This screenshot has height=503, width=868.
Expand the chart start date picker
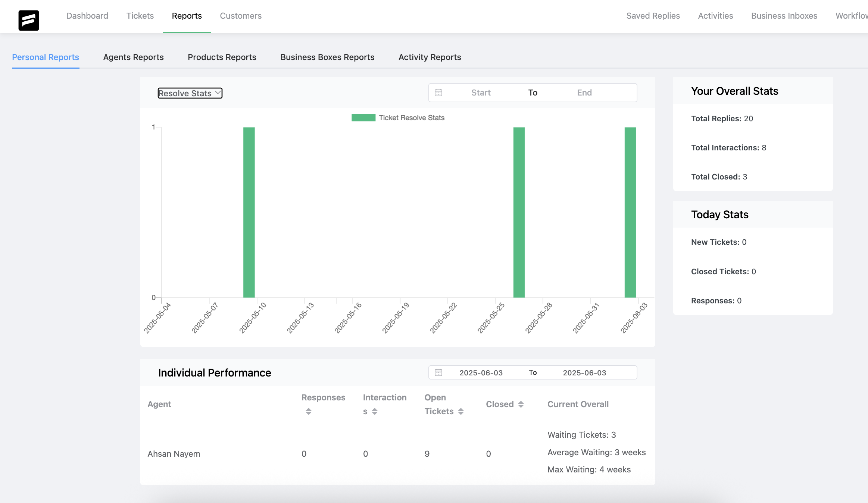pyautogui.click(x=481, y=93)
